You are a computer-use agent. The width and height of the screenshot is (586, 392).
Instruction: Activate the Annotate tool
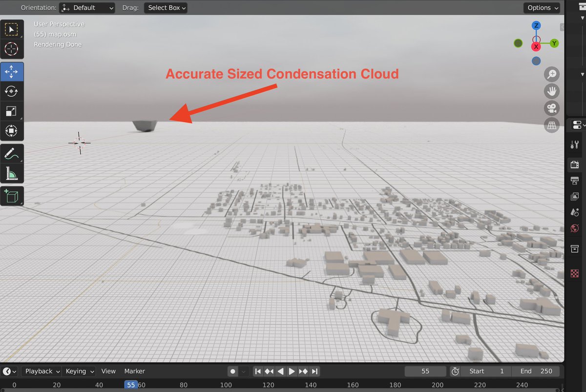pos(12,153)
